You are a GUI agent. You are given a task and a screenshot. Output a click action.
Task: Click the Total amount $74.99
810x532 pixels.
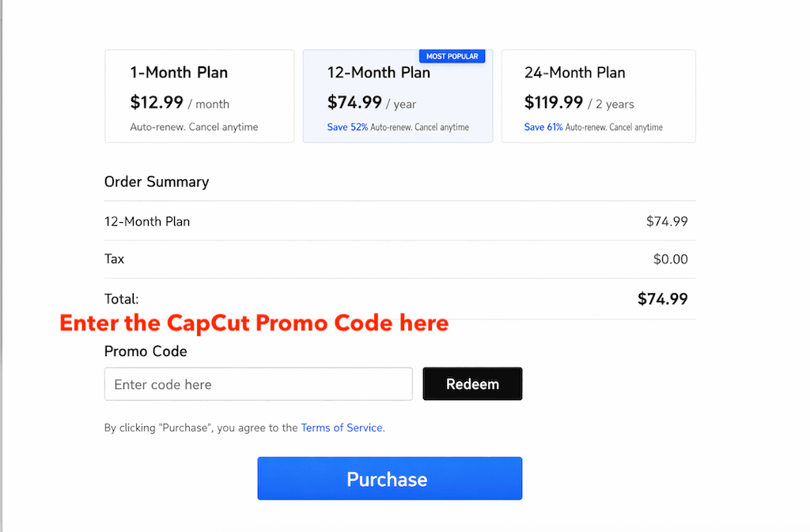coord(663,299)
